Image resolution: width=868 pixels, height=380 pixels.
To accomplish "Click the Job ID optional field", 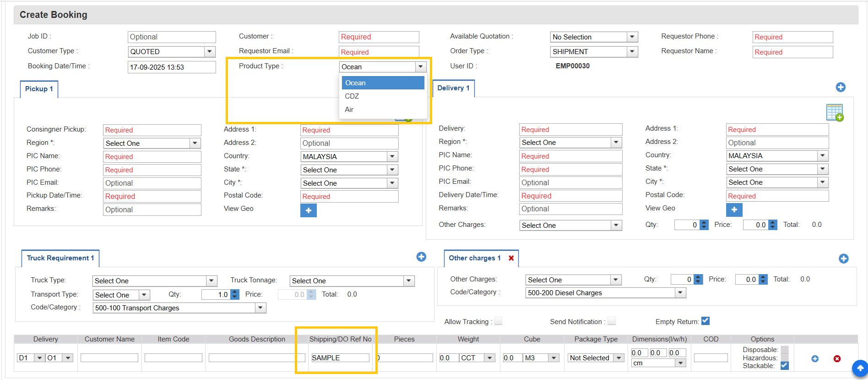I will 172,37.
